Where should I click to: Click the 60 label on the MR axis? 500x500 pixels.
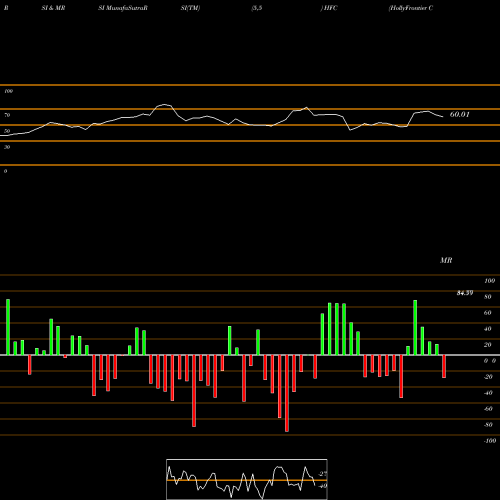point(488,313)
